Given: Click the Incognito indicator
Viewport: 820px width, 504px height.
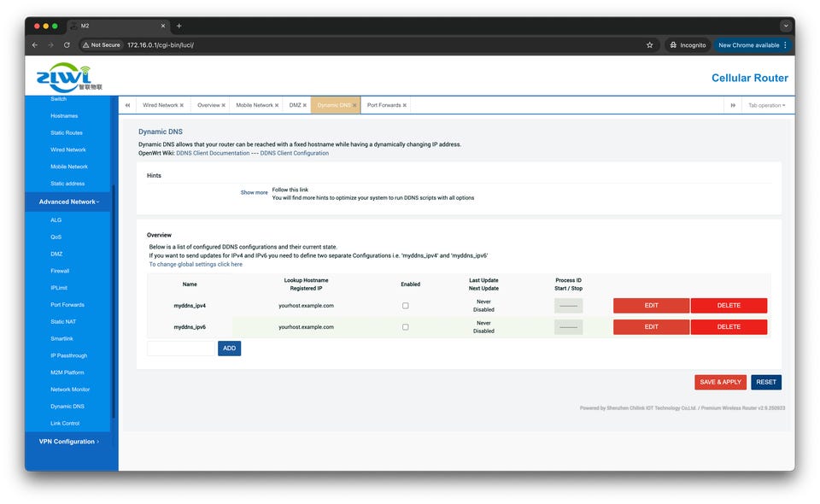Looking at the screenshot, I should (x=688, y=45).
